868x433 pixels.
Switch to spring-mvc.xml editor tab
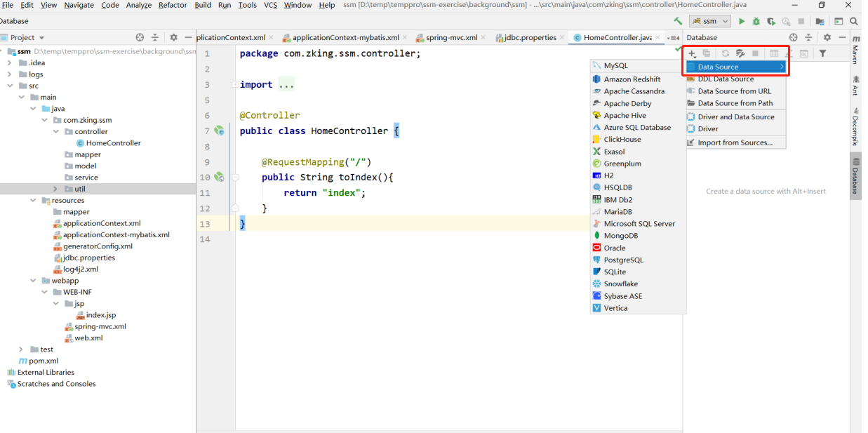click(452, 37)
